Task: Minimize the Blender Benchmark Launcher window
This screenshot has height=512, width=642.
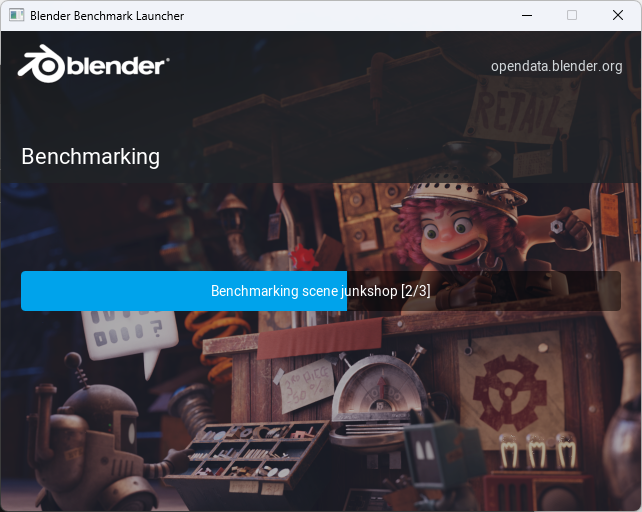Action: pos(527,16)
